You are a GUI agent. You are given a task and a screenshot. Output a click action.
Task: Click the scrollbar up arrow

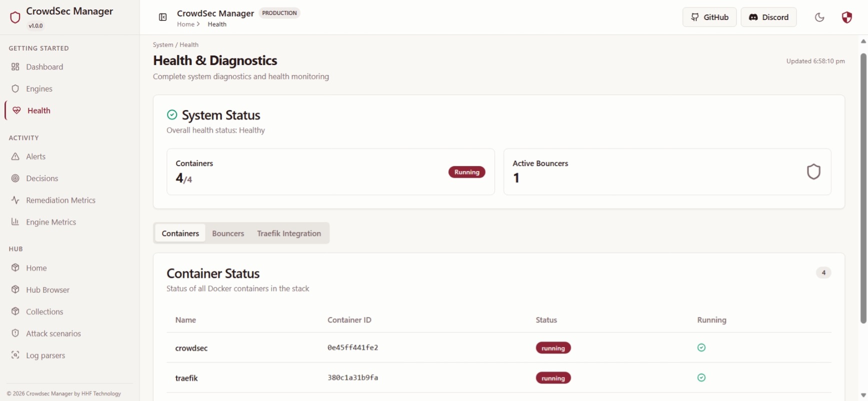863,41
